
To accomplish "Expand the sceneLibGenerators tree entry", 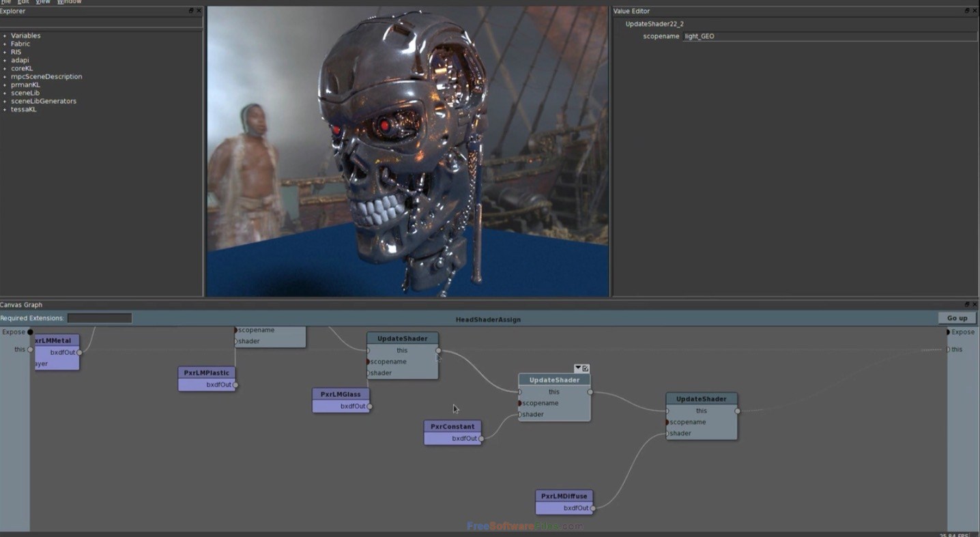I will point(5,101).
